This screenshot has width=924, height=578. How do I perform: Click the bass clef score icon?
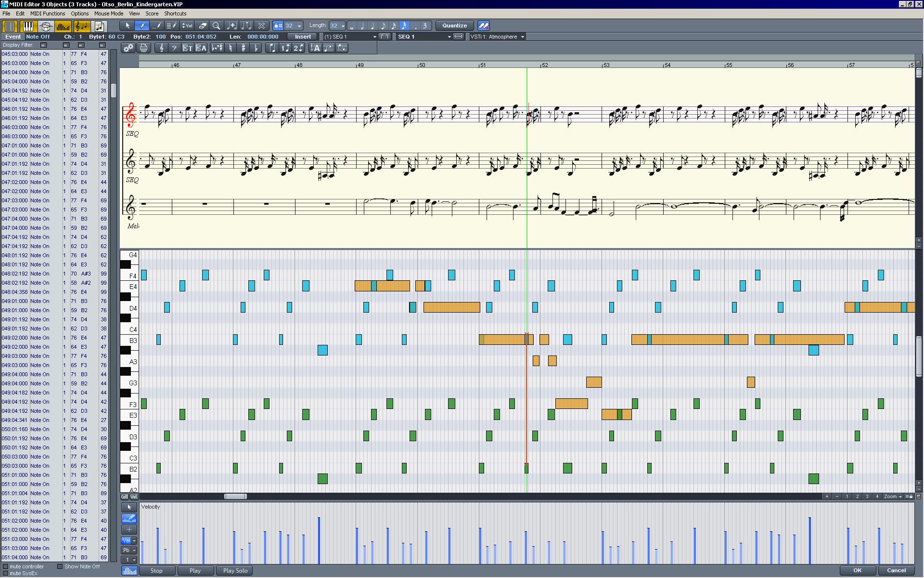point(174,48)
